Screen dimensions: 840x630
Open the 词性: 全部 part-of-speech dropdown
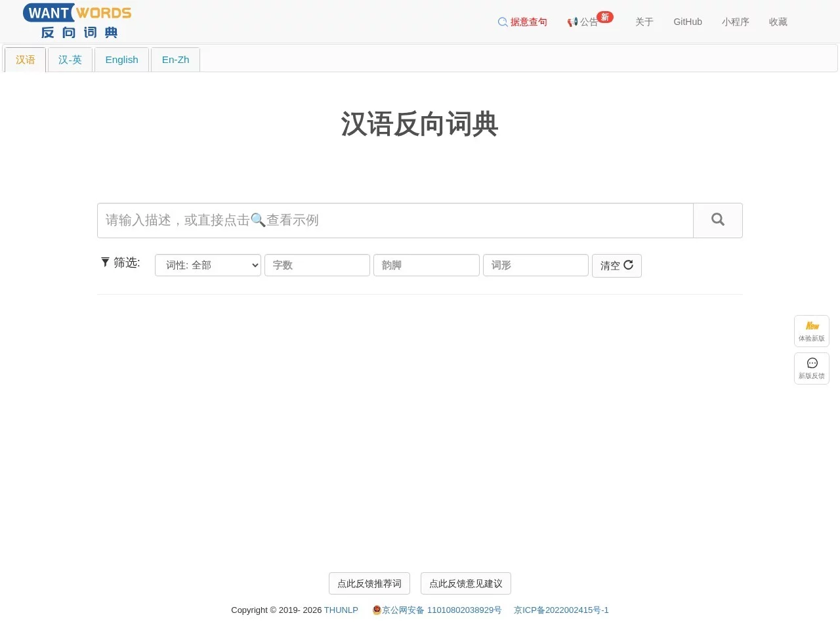pyautogui.click(x=208, y=265)
